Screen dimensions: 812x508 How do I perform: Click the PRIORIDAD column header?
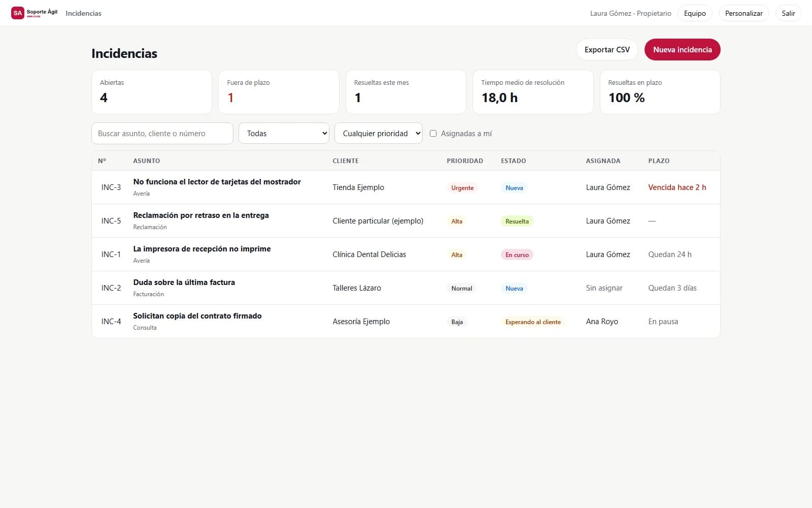(465, 161)
